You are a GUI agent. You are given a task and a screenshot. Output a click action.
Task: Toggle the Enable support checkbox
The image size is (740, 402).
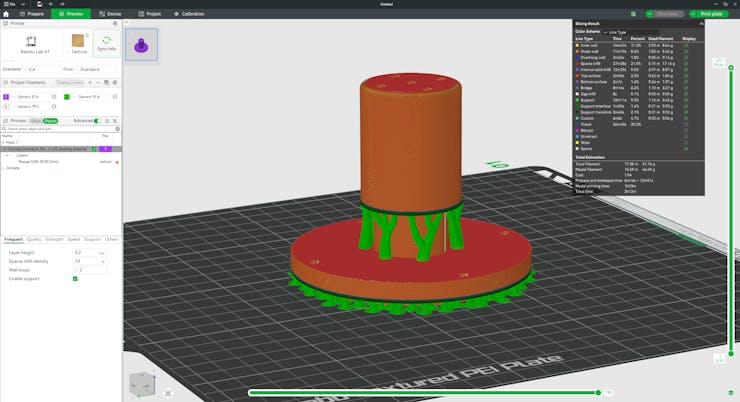(x=75, y=279)
